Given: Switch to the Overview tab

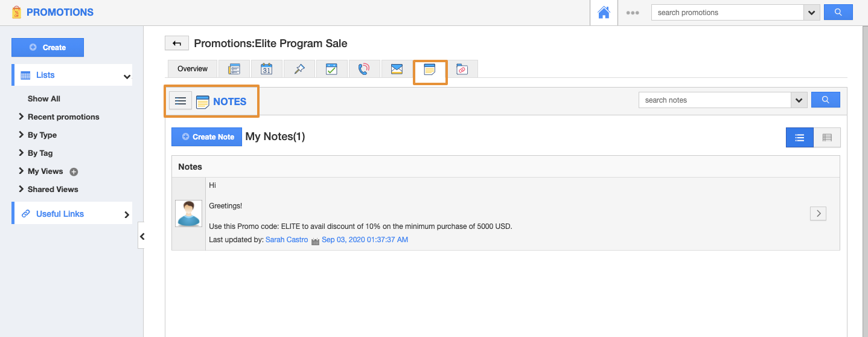Looking at the screenshot, I should (x=193, y=69).
